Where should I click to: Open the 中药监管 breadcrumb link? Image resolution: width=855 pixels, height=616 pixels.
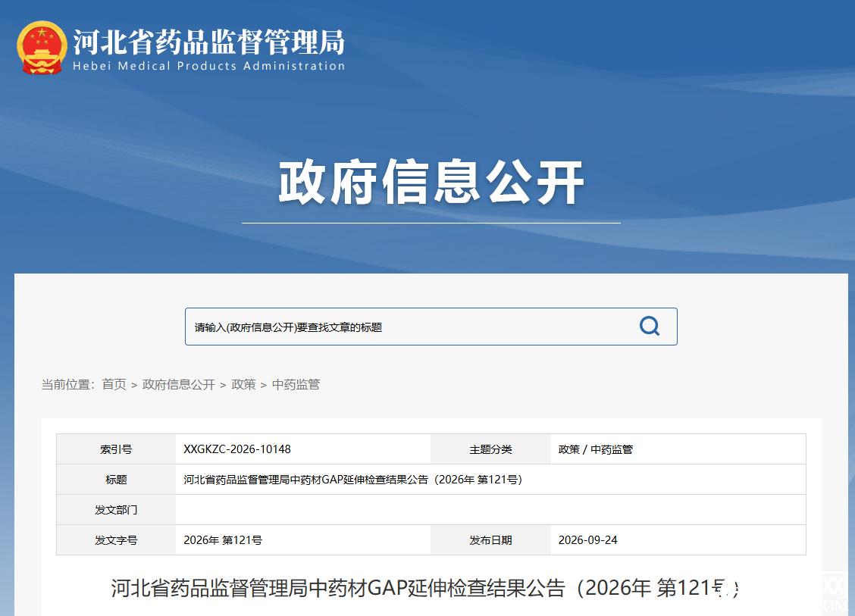click(x=296, y=384)
